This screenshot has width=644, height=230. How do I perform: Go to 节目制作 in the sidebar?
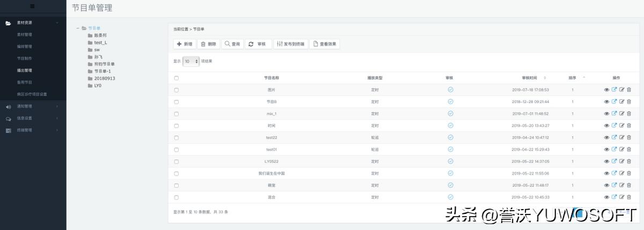[25, 58]
